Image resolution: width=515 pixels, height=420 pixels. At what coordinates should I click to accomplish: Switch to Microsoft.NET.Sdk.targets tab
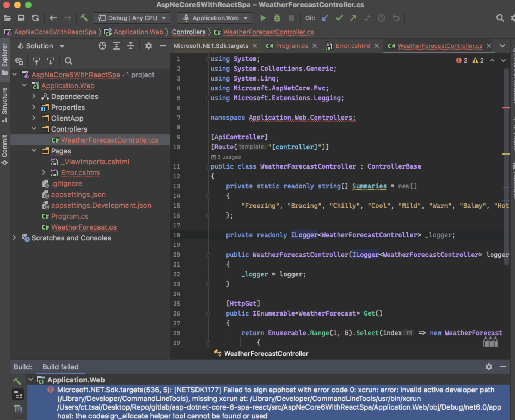tap(211, 46)
